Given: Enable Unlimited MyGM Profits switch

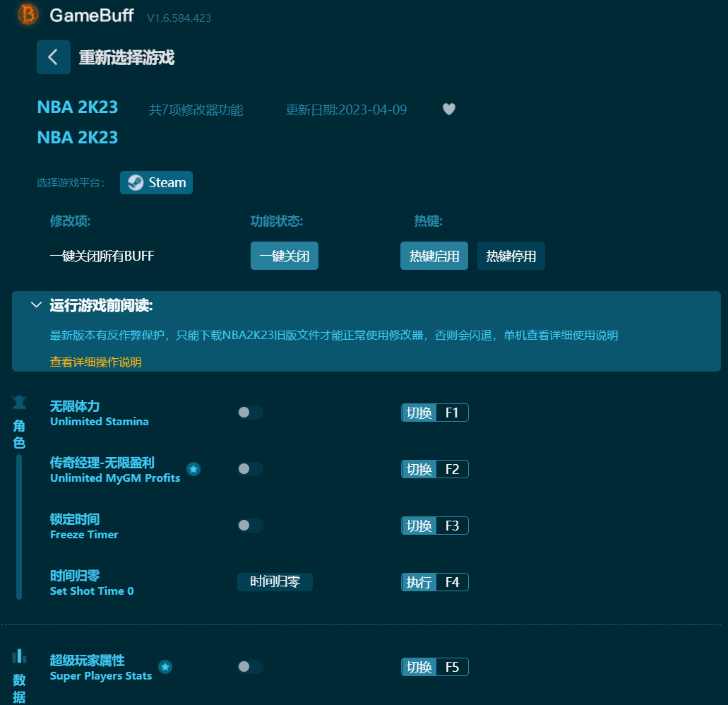Looking at the screenshot, I should [x=250, y=469].
